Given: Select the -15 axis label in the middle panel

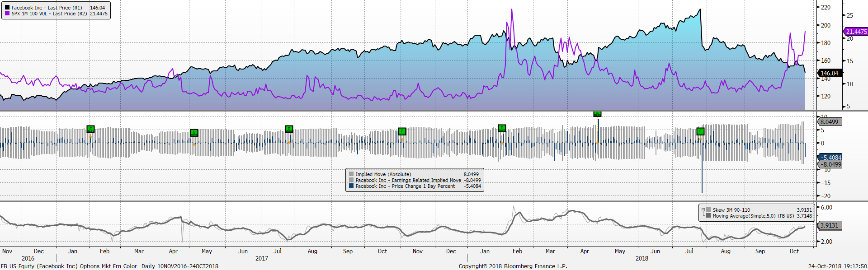Looking at the screenshot, I should click(x=826, y=183).
